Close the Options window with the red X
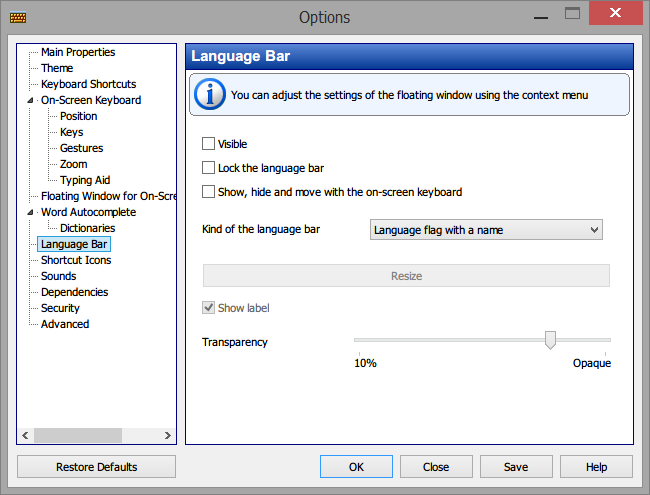Screen dimensions: 650x495 click(x=615, y=13)
